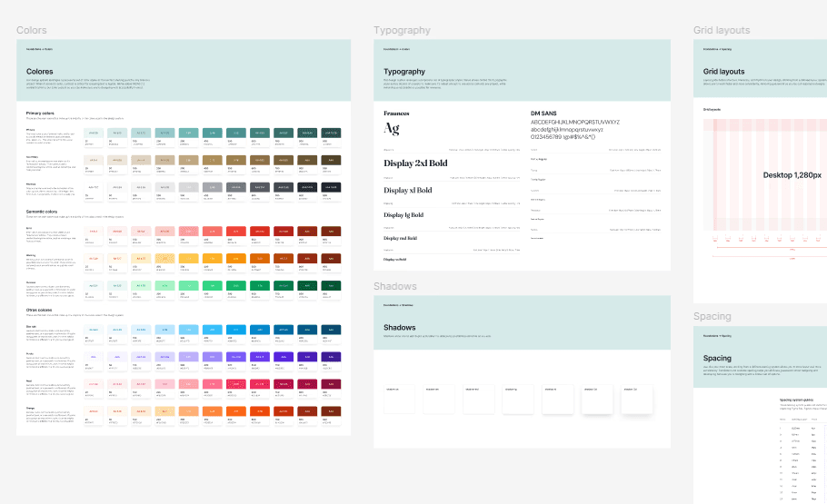
Task: Click the lowercase abcdefghijklmnopqrstuvwxyz line
Action: click(566, 129)
